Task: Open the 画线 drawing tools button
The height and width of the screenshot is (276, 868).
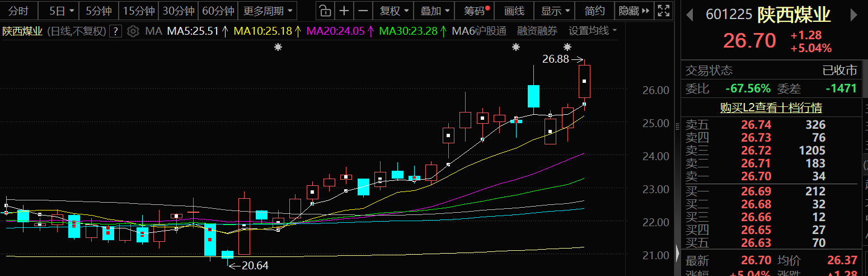Action: pos(514,11)
